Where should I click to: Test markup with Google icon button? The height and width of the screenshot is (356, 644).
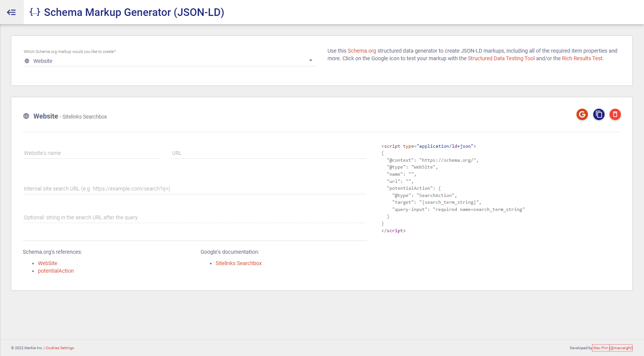582,114
